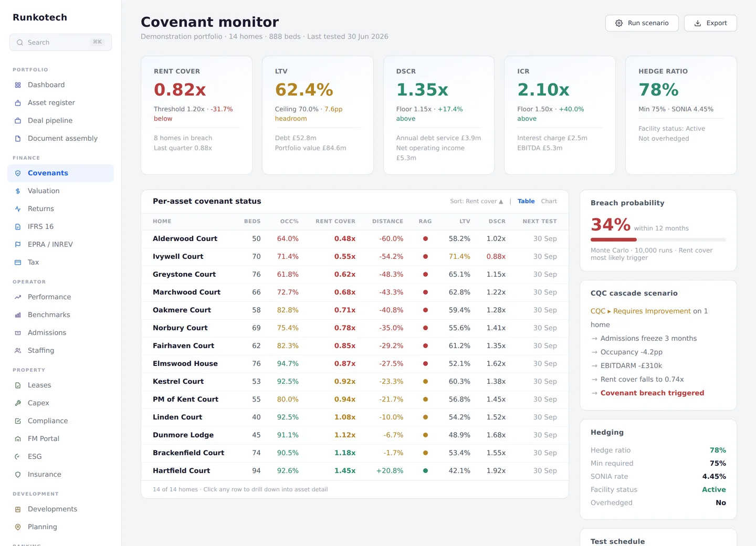The width and height of the screenshot is (756, 546).
Task: Sort table by OCC% column header
Action: click(289, 222)
